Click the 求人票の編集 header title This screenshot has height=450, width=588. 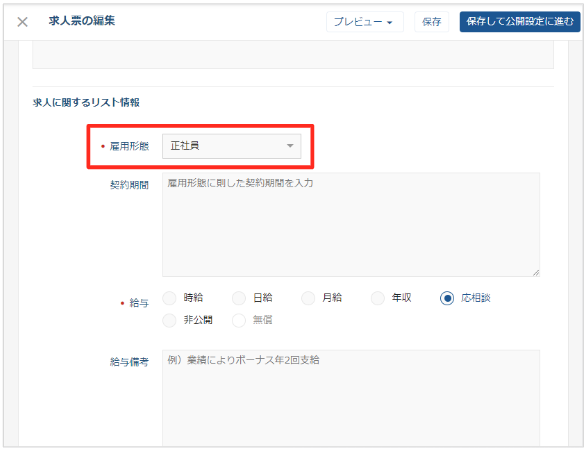[82, 21]
